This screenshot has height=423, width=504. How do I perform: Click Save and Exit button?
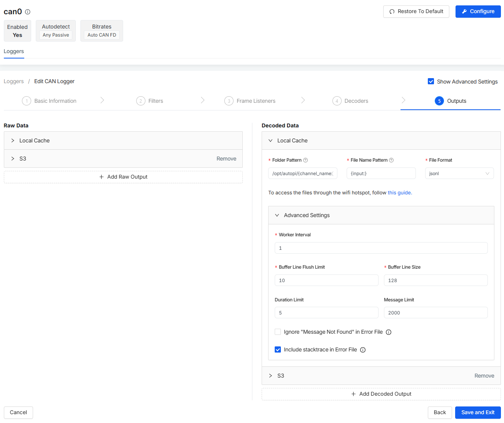(x=478, y=412)
